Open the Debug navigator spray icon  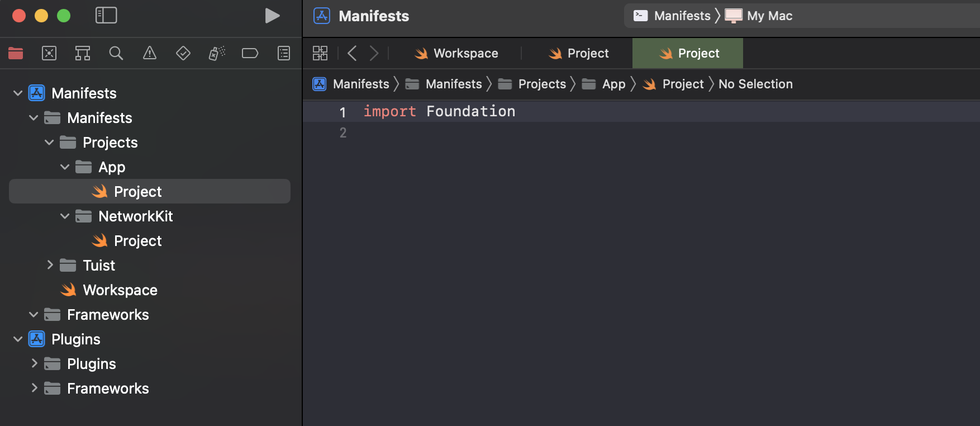tap(217, 53)
